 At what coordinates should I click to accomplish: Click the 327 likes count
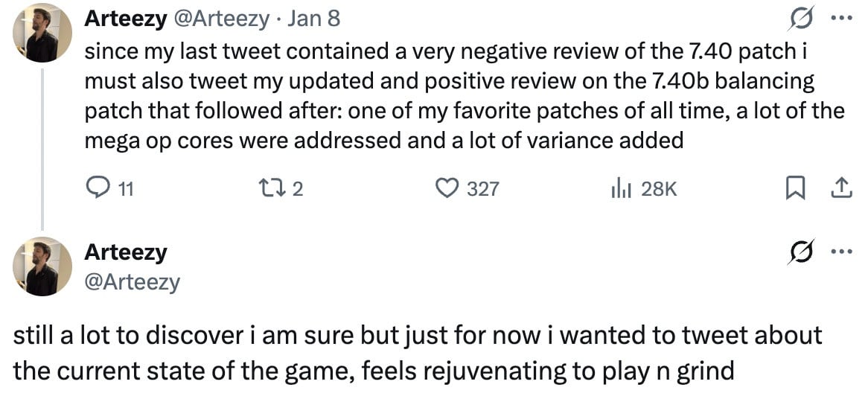(482, 189)
